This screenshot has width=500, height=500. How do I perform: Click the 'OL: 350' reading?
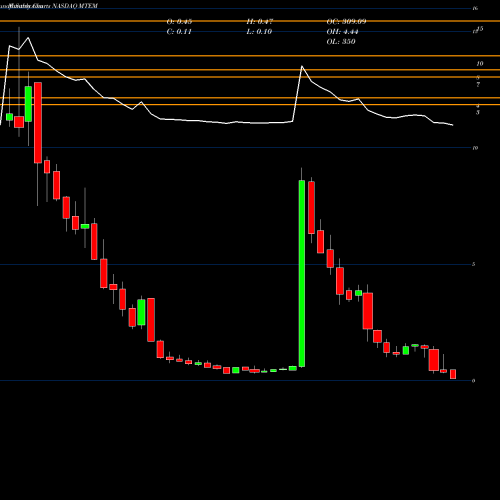[x=341, y=42]
